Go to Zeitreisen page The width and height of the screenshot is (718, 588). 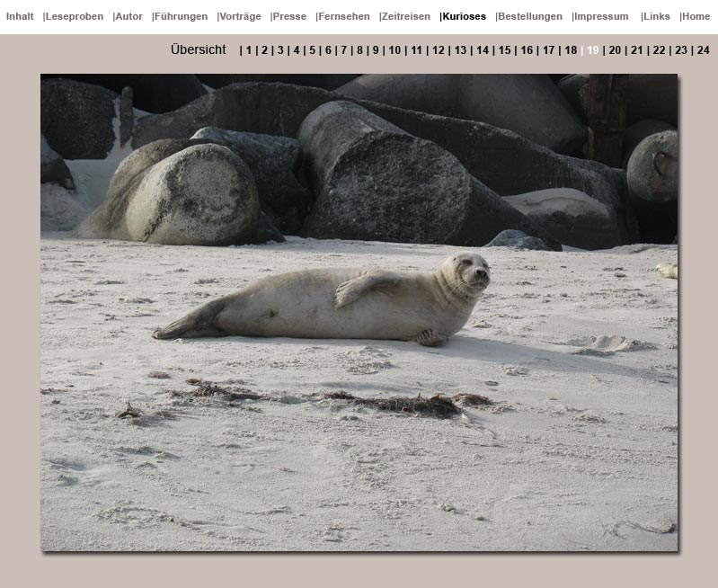[x=406, y=16]
